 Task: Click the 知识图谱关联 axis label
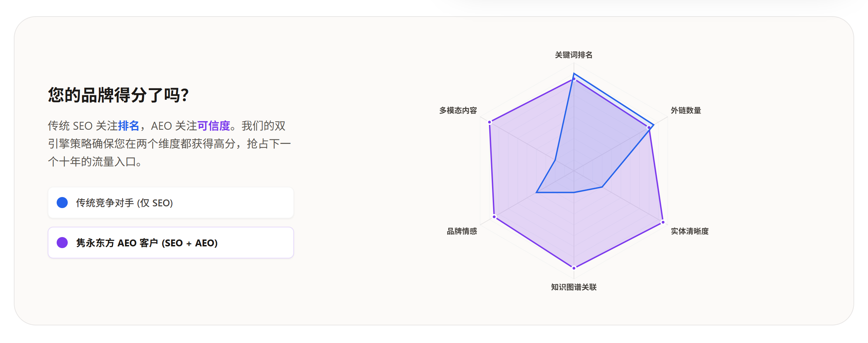click(574, 287)
